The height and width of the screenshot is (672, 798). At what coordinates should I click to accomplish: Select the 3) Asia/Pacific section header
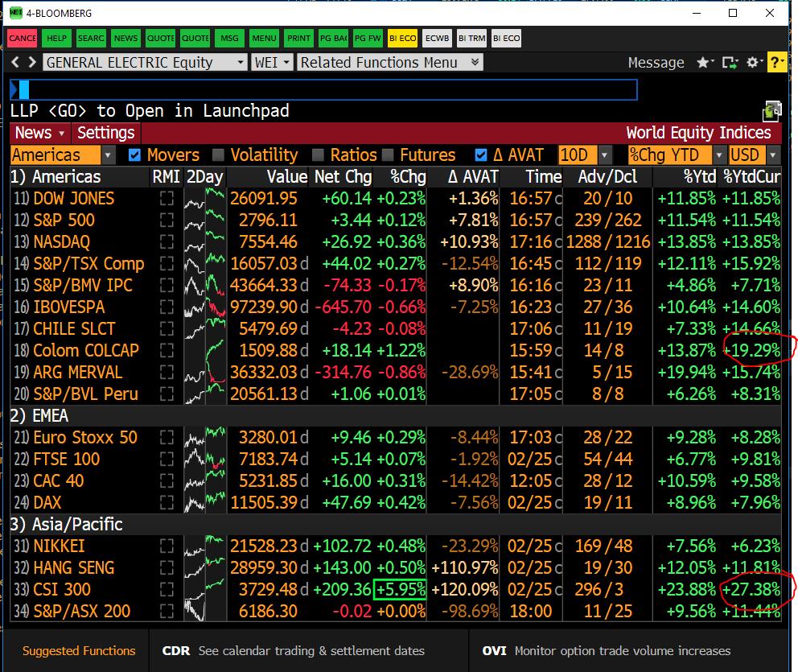pos(67,525)
